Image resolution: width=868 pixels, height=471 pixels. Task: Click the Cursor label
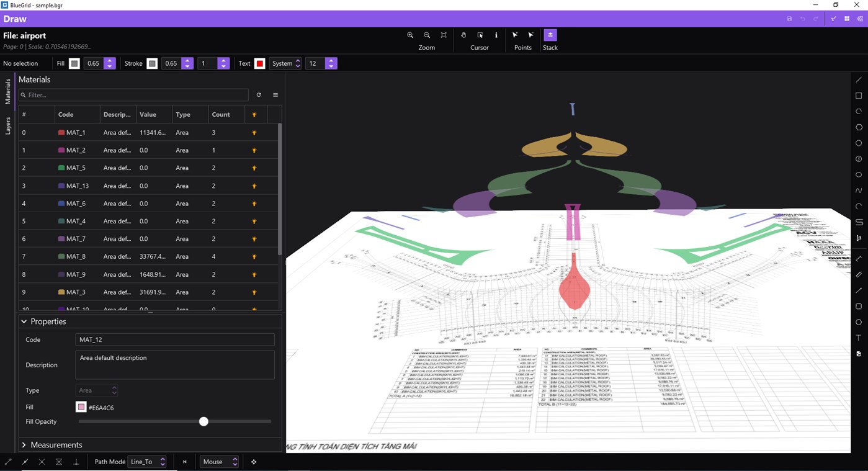(x=480, y=48)
